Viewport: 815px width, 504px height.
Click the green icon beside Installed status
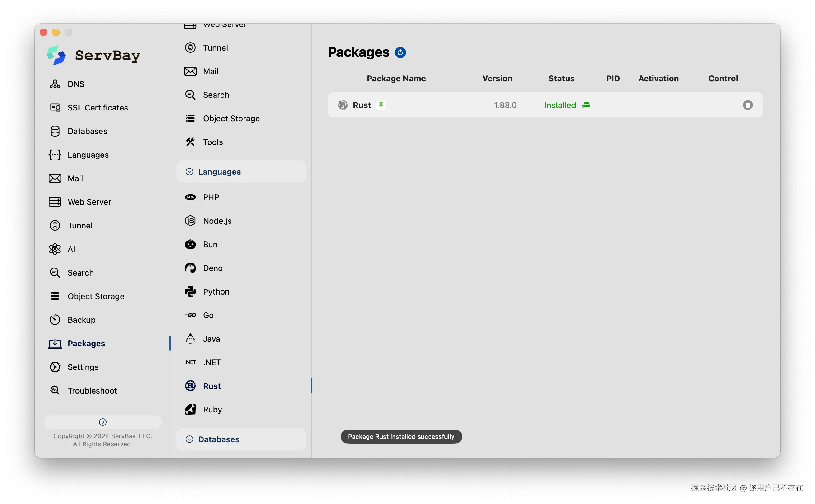(x=586, y=105)
